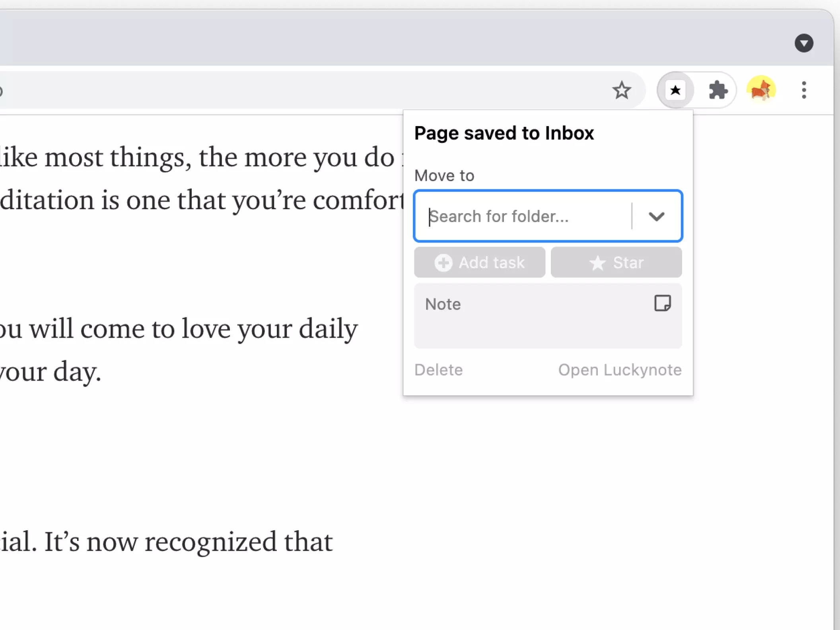Click the white star icon beside Star

point(597,263)
